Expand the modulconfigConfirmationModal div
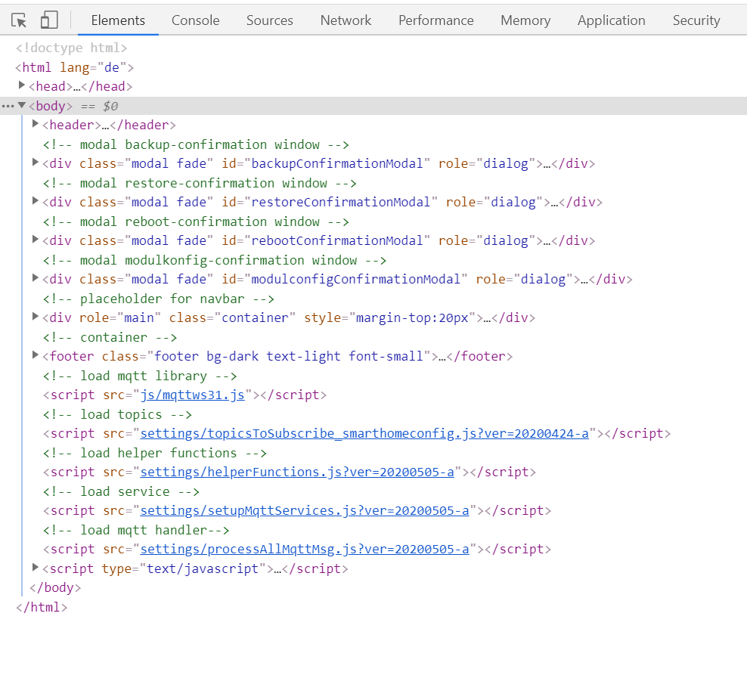 [35, 279]
